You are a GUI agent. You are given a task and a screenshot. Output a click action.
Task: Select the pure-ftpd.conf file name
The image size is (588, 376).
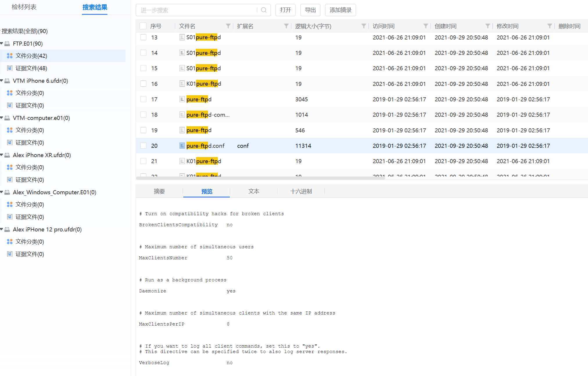click(x=205, y=146)
